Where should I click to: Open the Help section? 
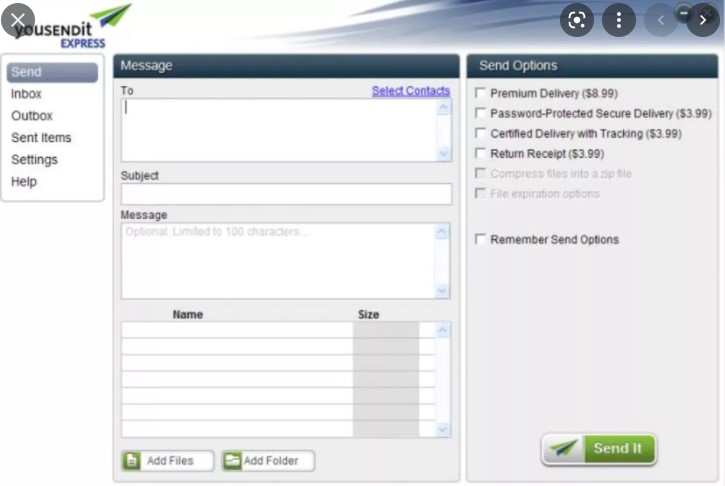click(x=24, y=182)
